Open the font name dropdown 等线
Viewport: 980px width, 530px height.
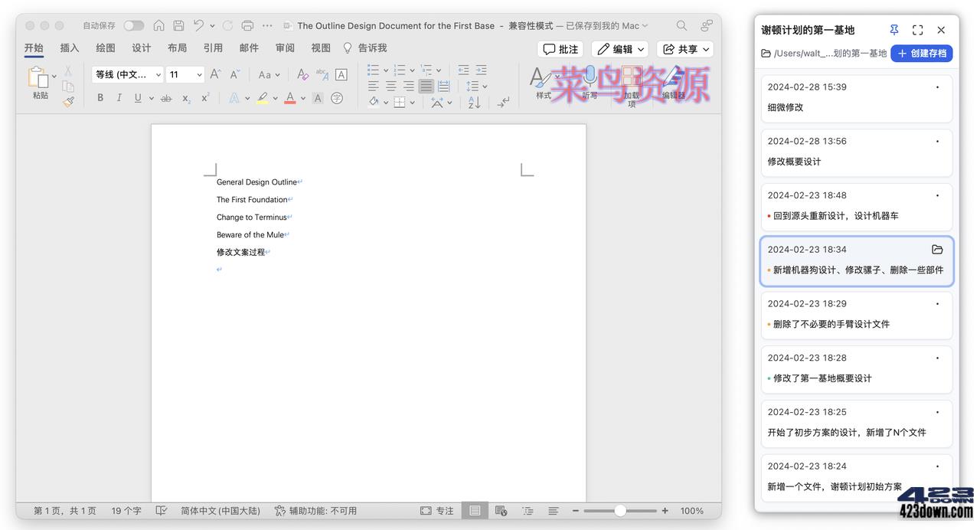point(127,74)
